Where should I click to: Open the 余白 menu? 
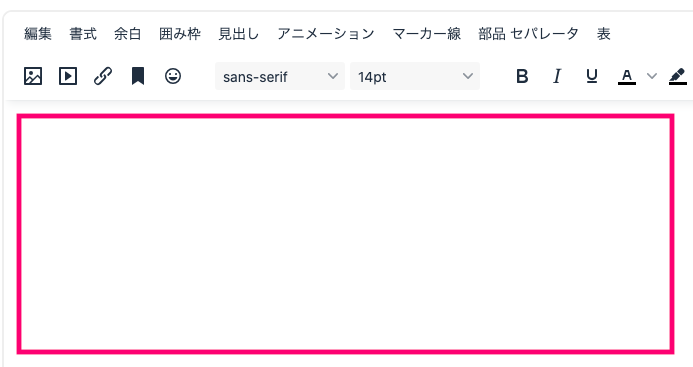[x=128, y=34]
